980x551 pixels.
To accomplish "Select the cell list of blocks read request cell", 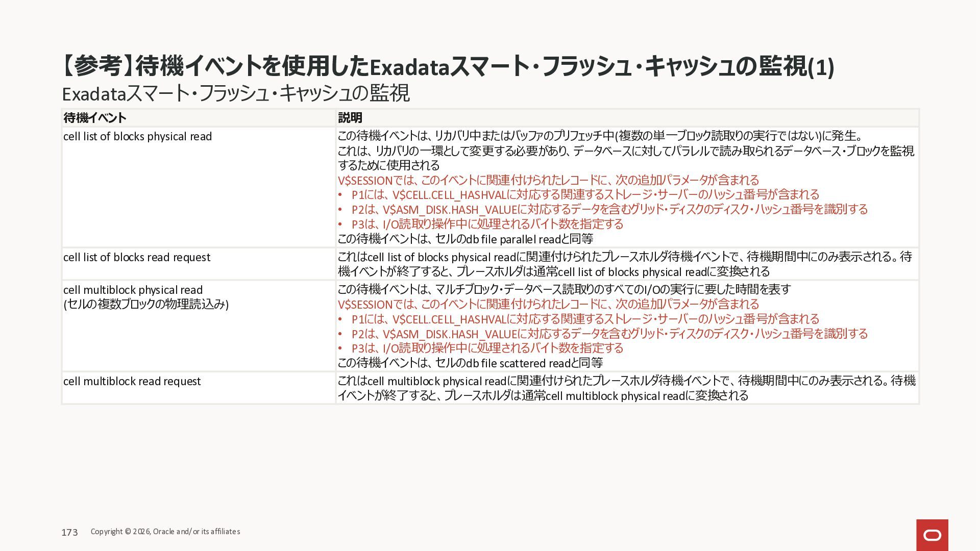I will tap(136, 258).
